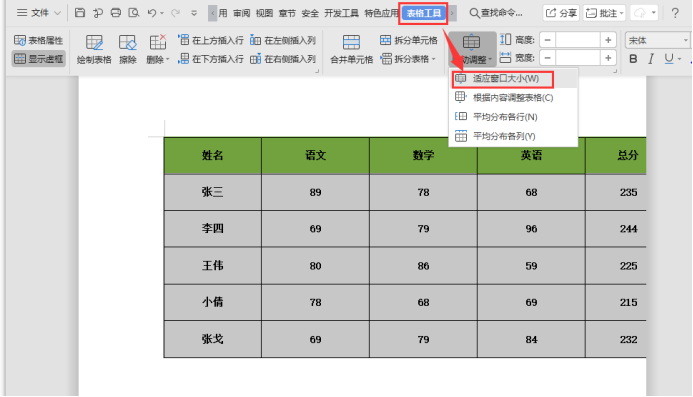The image size is (693, 397).
Task: Open Help question mark icon
Action: pyautogui.click(x=675, y=13)
